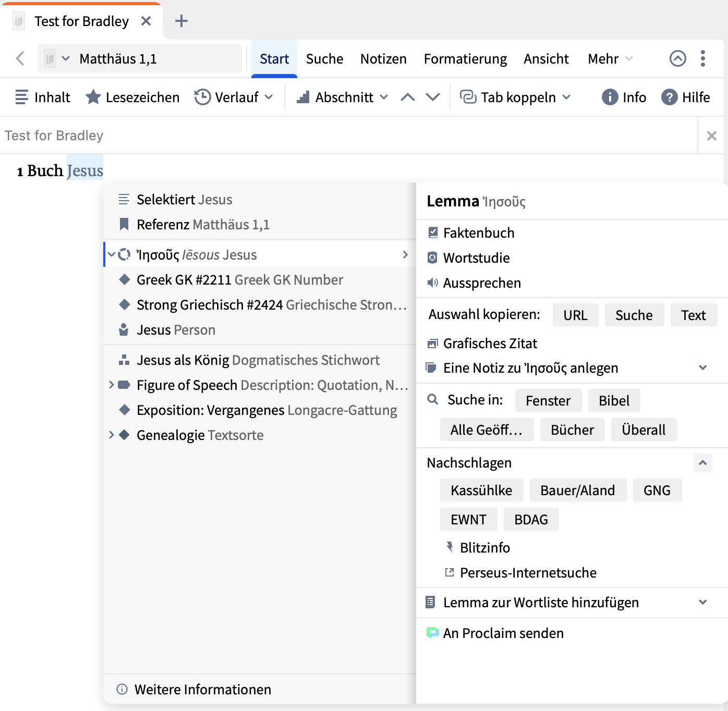The image size is (728, 711).
Task: Copy selection as Text
Action: pos(693,315)
